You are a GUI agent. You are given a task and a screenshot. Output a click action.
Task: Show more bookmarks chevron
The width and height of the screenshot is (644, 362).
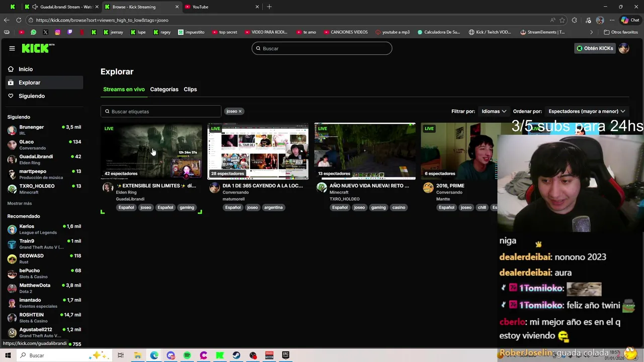click(x=591, y=32)
